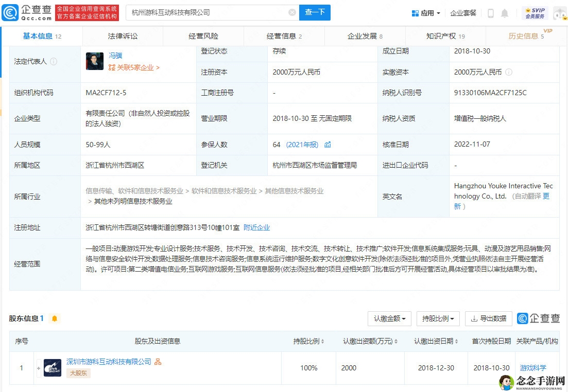Image resolution: width=568 pixels, height=392 pixels.
Task: Click the 2000万元人民币 registered capital value
Action: [296, 72]
